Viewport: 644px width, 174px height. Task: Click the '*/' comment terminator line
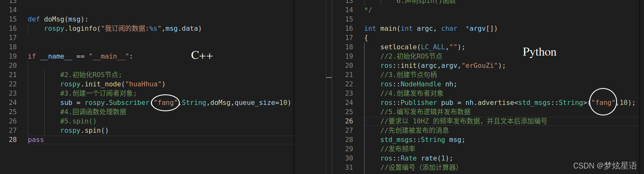pyautogui.click(x=368, y=10)
